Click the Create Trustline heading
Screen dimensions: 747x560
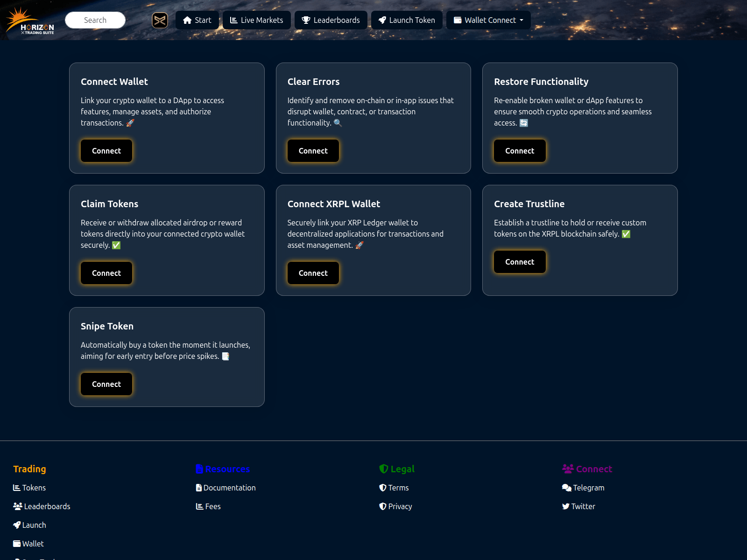529,204
